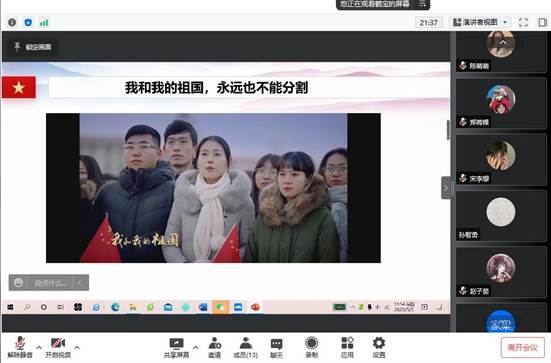
Task: Open the 成员(13) members list
Action: [x=246, y=348]
